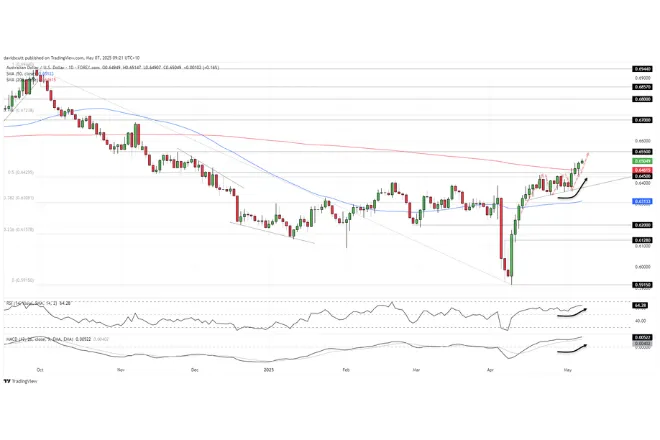This screenshot has width=660, height=440.
Task: Click the May label on time axis
Action: pyautogui.click(x=567, y=370)
